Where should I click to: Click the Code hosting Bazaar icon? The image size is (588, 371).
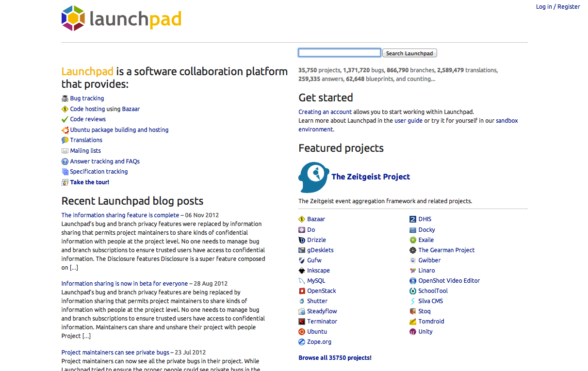65,109
